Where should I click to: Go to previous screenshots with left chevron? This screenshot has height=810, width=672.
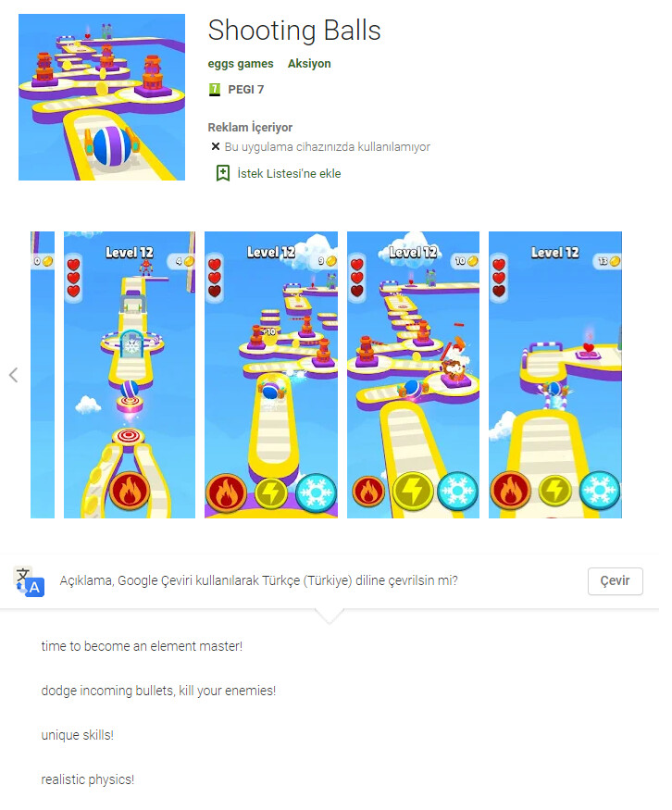pos(14,375)
